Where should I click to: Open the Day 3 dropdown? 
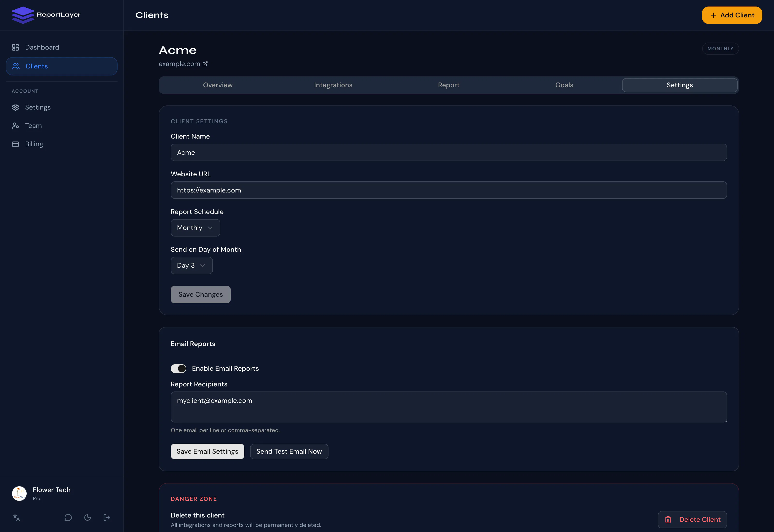tap(192, 265)
